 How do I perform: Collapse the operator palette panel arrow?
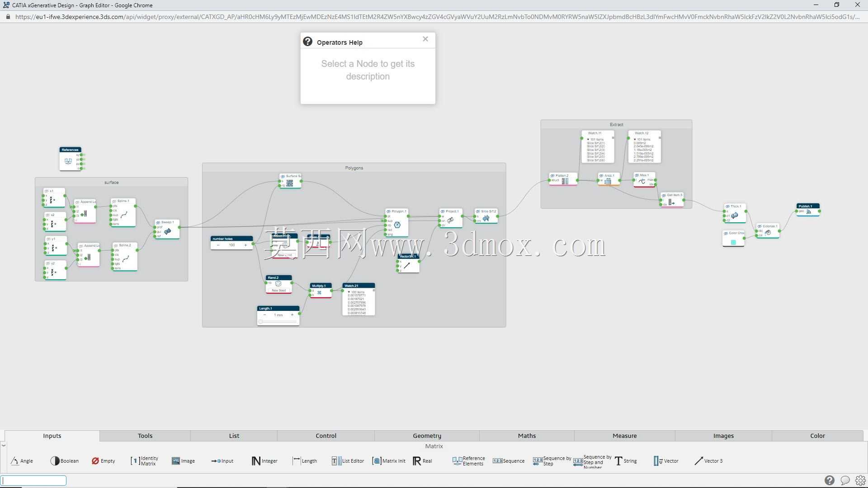point(4,446)
